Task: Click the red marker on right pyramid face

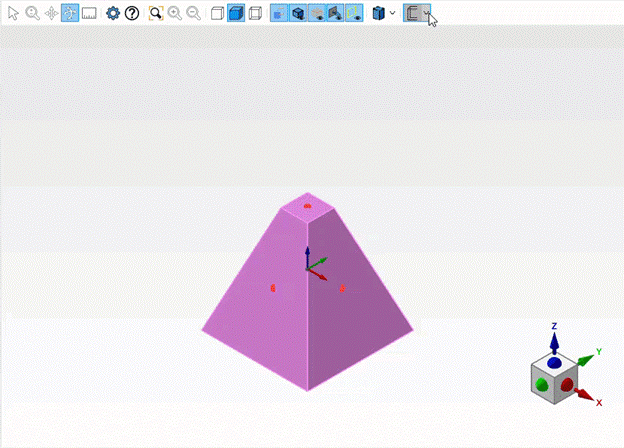Action: click(342, 288)
